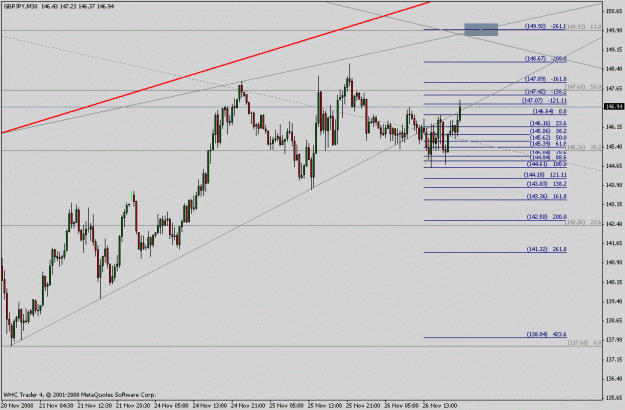Click the 26 Nov 13:00 time label
625x410 pixels.
tap(441, 406)
